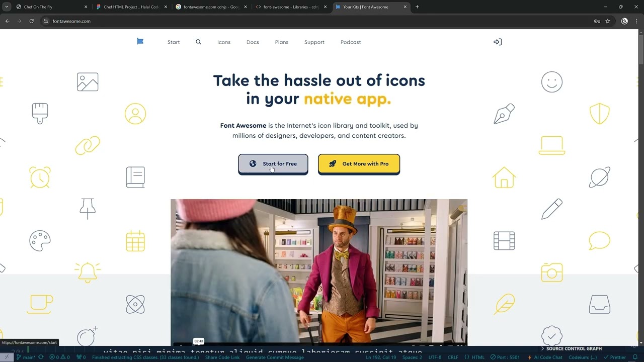
Task: Click the gray pen nib icon
Action: (504, 114)
